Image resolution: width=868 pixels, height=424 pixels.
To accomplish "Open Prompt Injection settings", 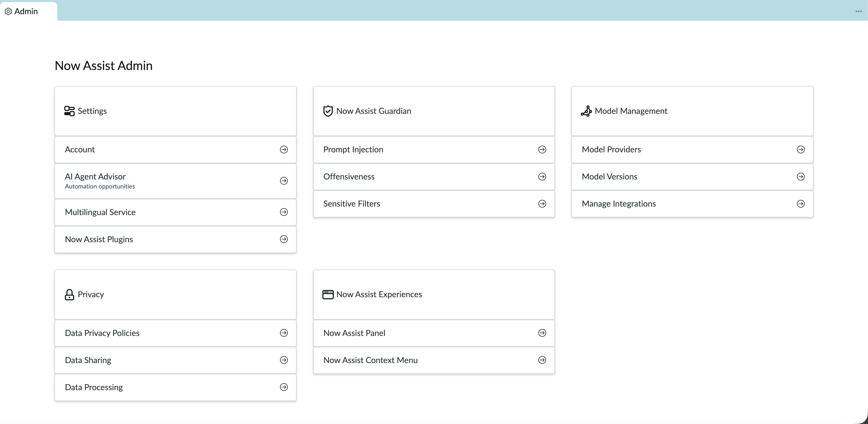I will tap(434, 150).
